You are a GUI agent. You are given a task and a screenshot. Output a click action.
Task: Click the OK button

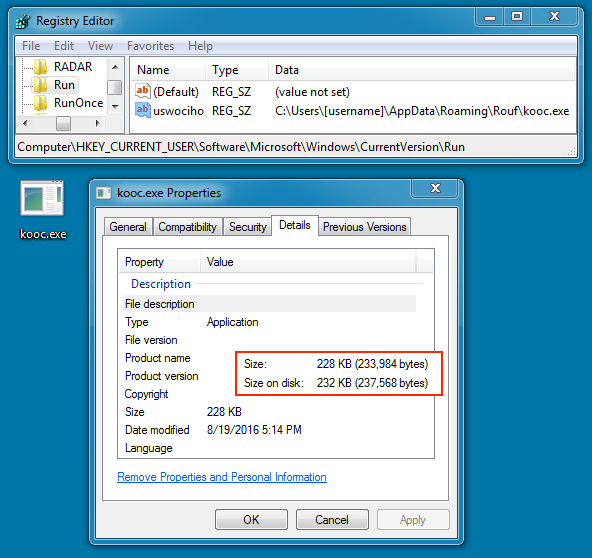coord(251,519)
